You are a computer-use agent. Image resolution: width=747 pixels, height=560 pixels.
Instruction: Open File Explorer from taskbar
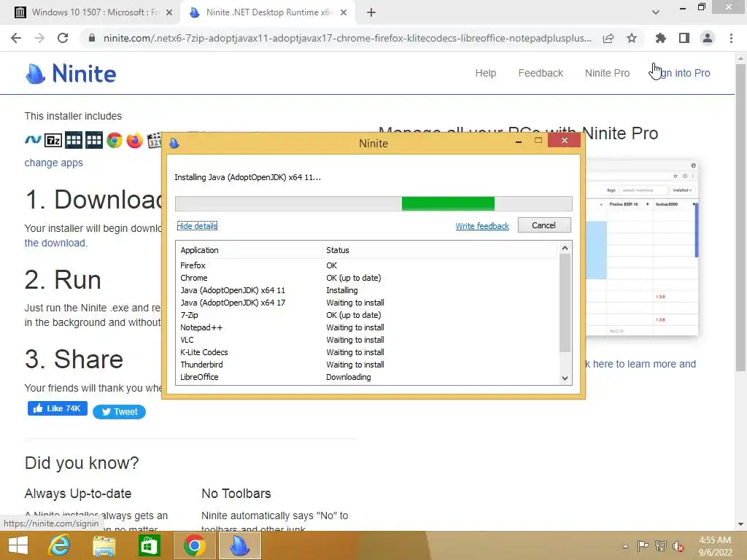coord(104,545)
